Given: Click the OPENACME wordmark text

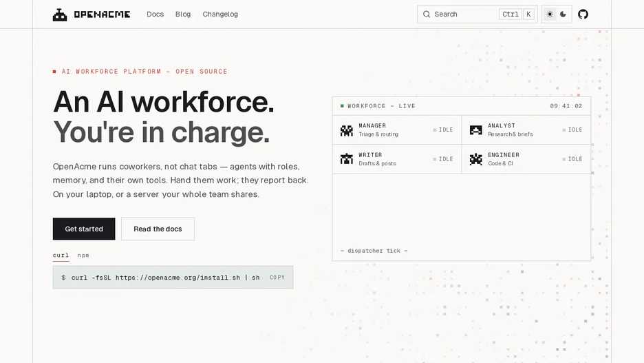Looking at the screenshot, I should tap(102, 14).
